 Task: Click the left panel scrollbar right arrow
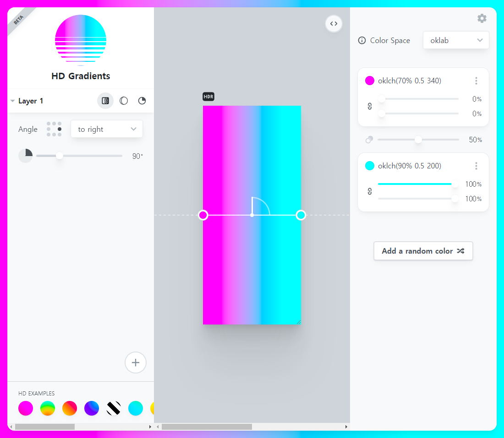(150, 427)
